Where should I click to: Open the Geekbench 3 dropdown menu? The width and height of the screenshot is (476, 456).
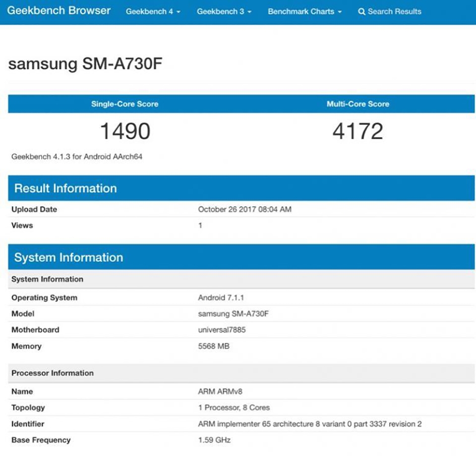coord(224,11)
